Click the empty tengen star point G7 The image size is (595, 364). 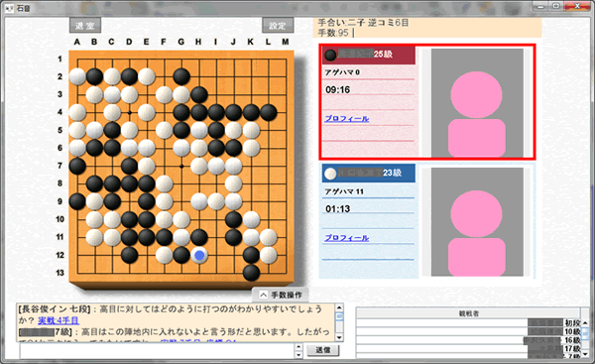[181, 166]
